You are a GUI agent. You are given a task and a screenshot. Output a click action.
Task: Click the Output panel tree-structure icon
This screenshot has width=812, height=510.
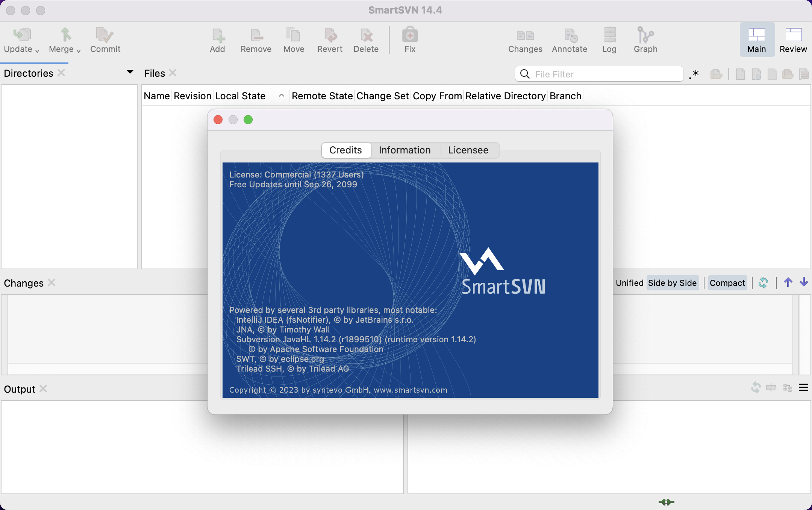[787, 387]
